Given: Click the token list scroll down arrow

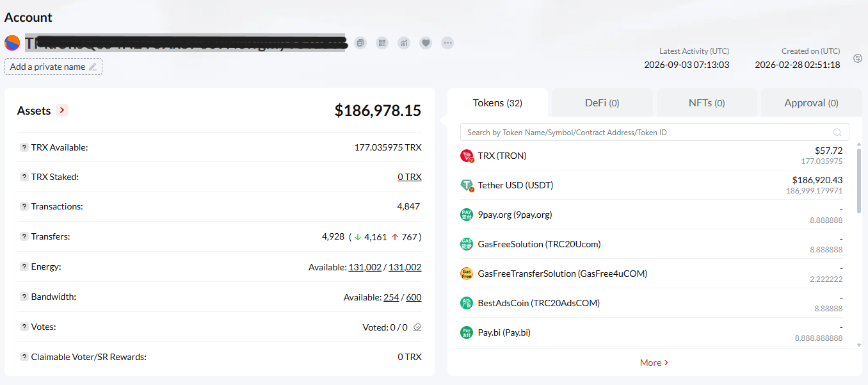Looking at the screenshot, I should point(859,345).
